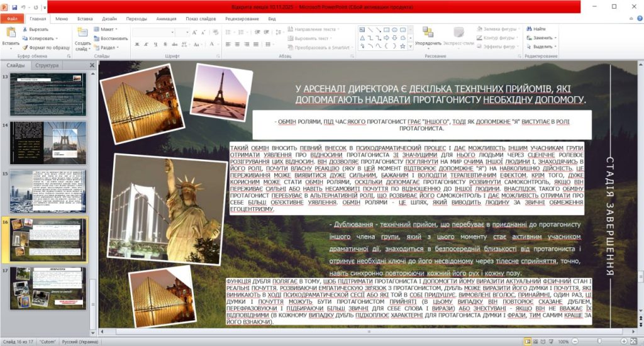Select the rectangle shape in shapes gallery
Screen dimensions: 644x346
coord(386,29)
